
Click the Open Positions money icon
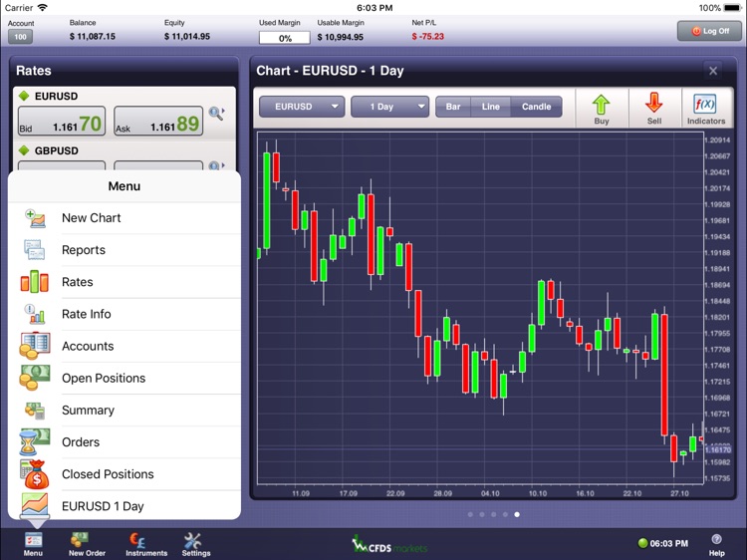tap(34, 378)
